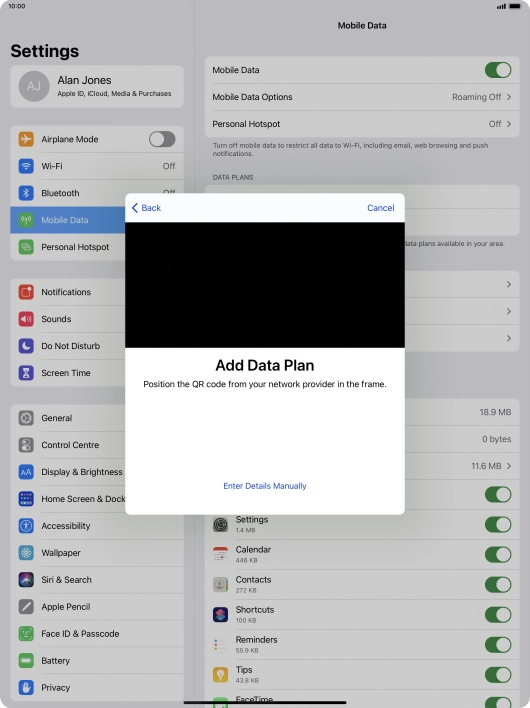530x708 pixels.
Task: Select Battery in settings sidebar
Action: click(97, 661)
